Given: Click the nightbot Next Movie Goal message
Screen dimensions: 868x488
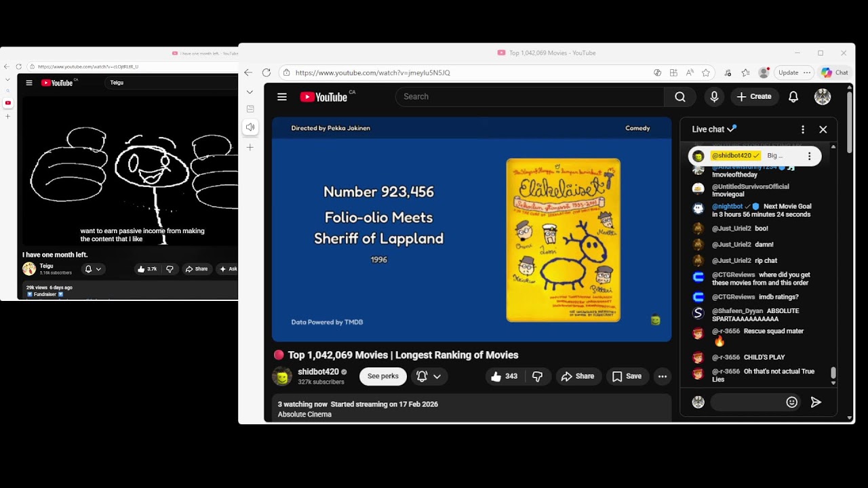Looking at the screenshot, I should pyautogui.click(x=762, y=210).
